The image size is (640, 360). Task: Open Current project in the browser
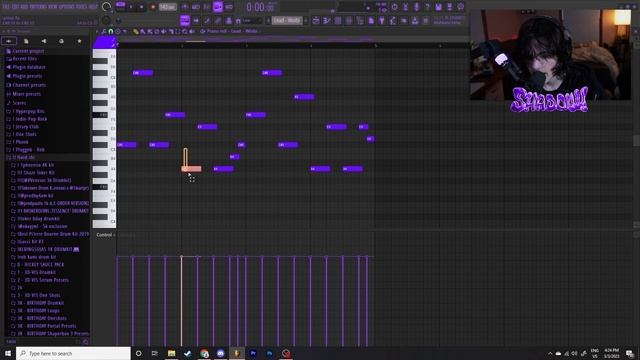point(28,51)
